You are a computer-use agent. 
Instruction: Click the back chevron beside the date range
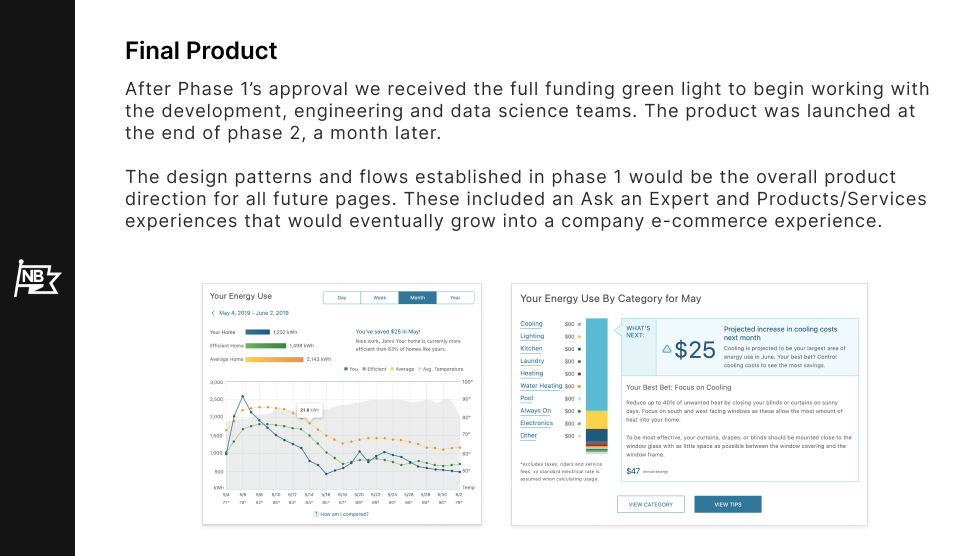(212, 313)
